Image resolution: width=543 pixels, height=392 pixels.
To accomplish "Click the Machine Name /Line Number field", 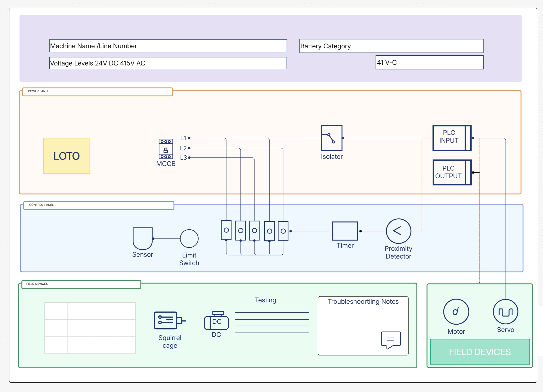I will (168, 46).
